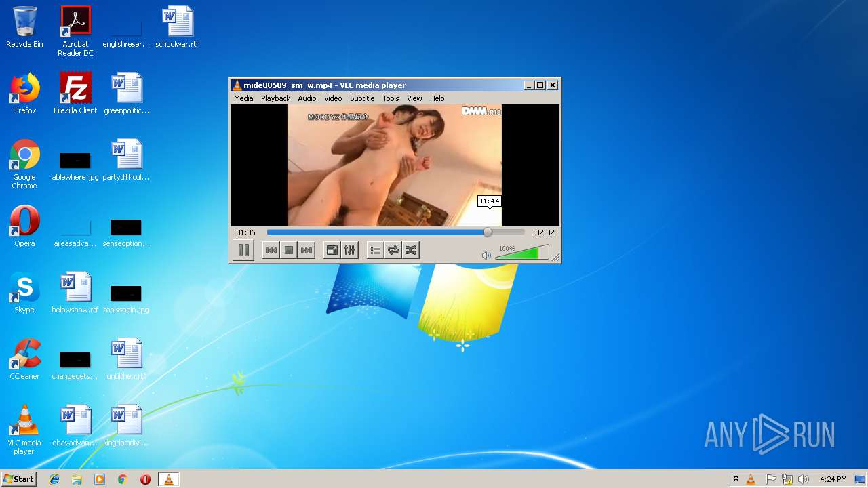Select VLC media player desktop shortcut
Screen dimensions: 868x488
point(24,430)
